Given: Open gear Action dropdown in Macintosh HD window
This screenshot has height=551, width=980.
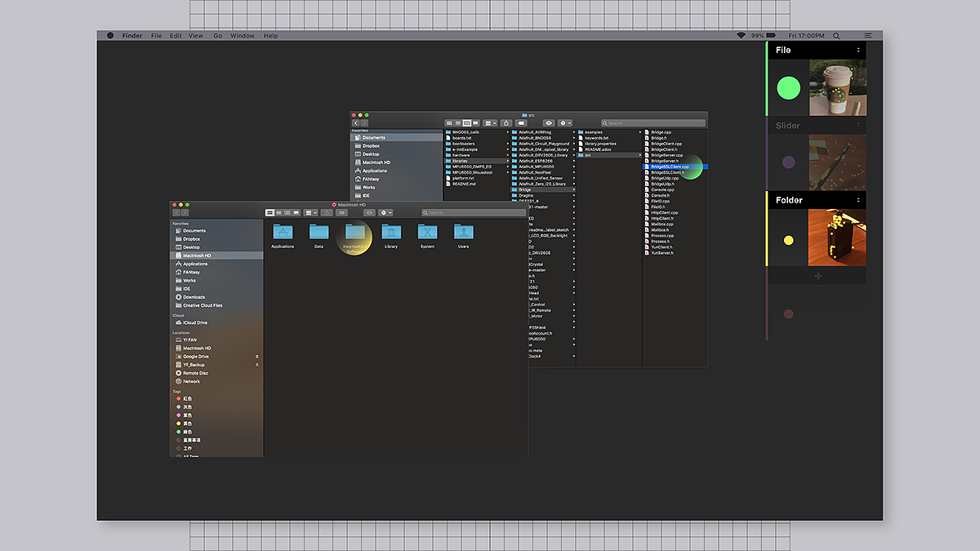Looking at the screenshot, I should click(385, 213).
